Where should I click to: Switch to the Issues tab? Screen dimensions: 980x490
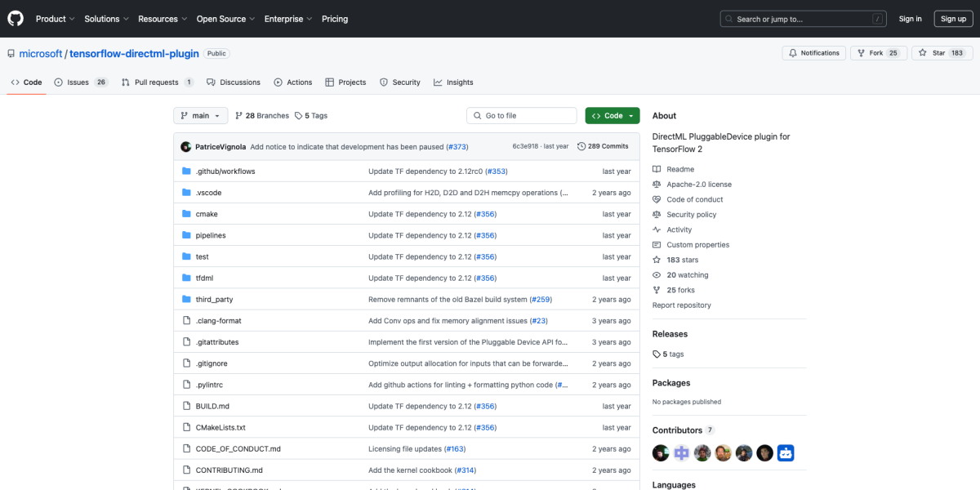coord(81,82)
